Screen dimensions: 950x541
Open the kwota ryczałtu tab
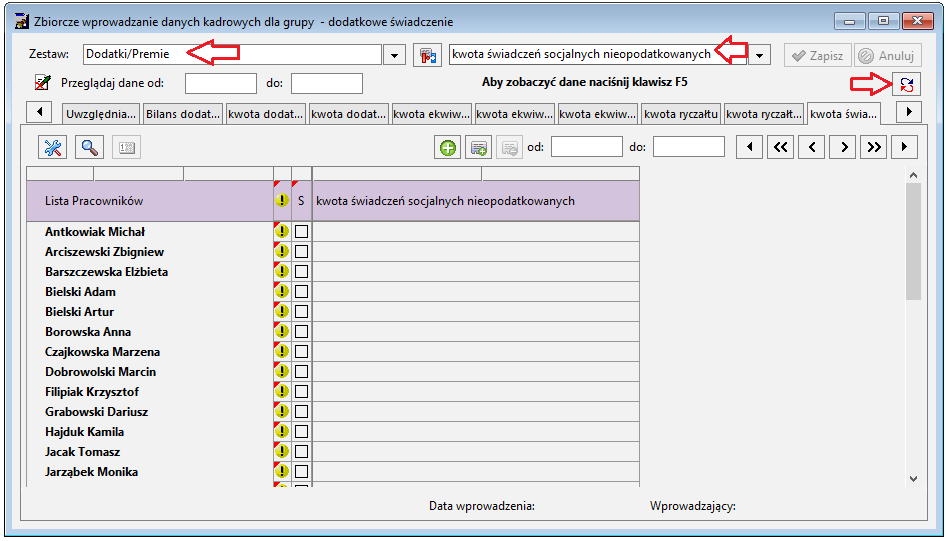click(681, 114)
